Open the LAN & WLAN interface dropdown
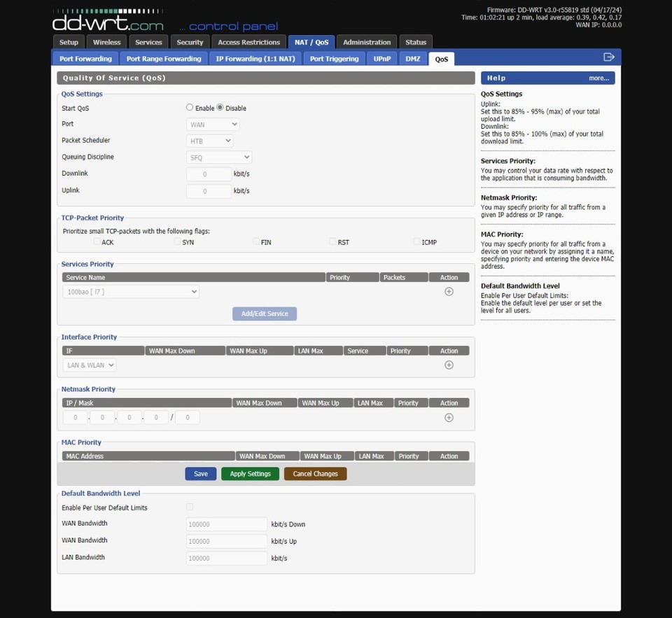This screenshot has width=672, height=618. tap(89, 365)
